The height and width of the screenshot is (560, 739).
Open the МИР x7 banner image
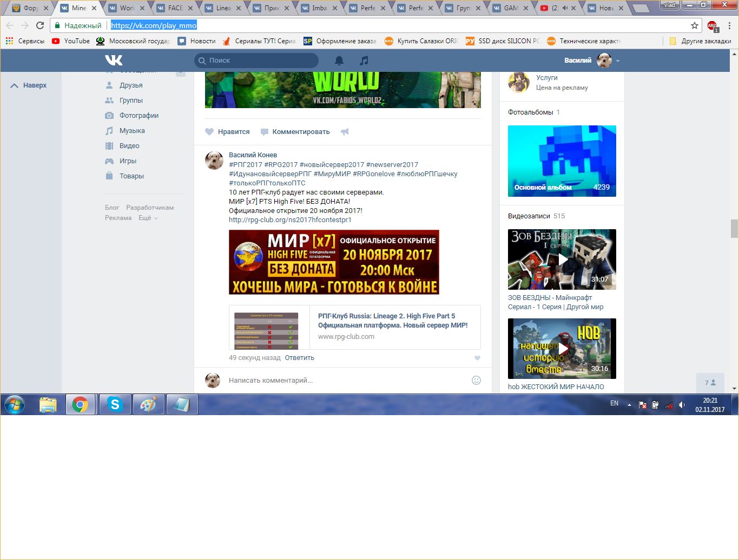tap(334, 262)
